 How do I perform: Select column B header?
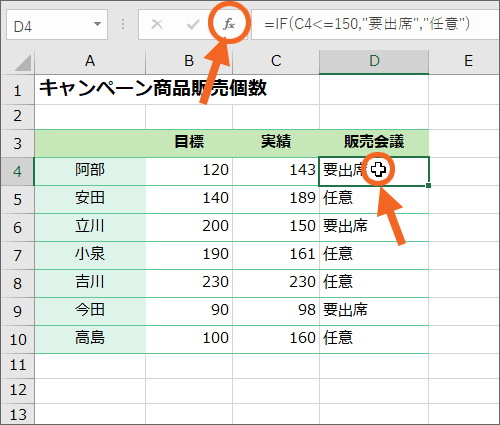coord(189,62)
